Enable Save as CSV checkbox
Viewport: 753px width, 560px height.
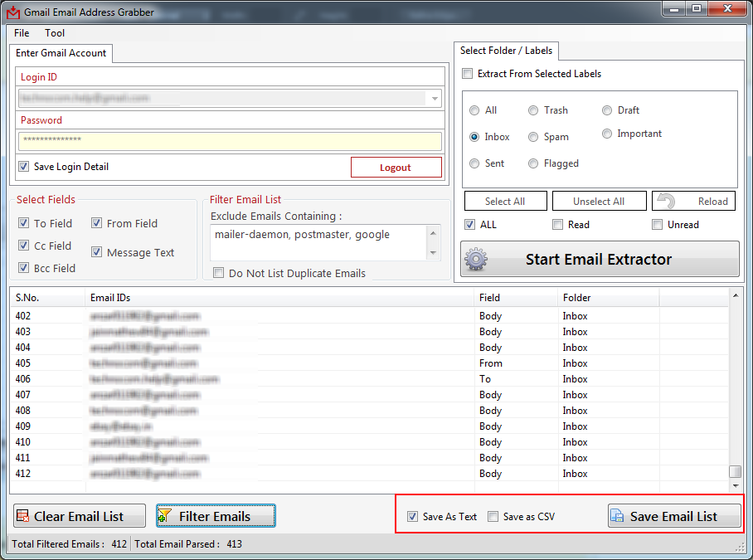493,517
